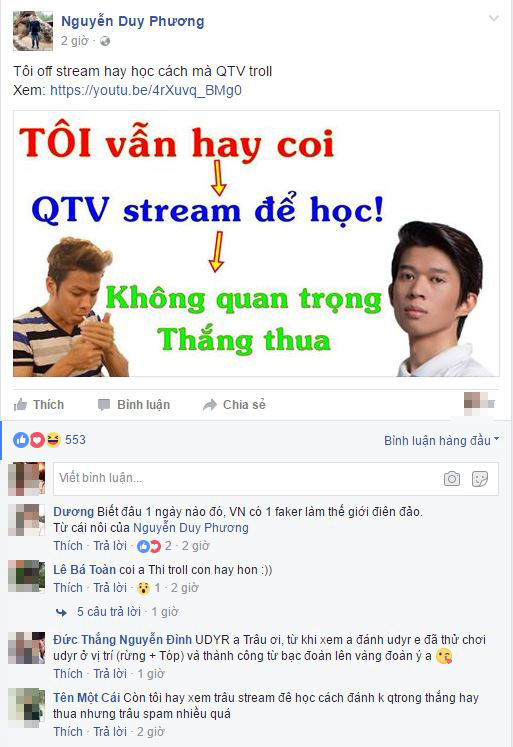
Task: Click the blue like reaction icon beside 553
Action: (x=20, y=440)
